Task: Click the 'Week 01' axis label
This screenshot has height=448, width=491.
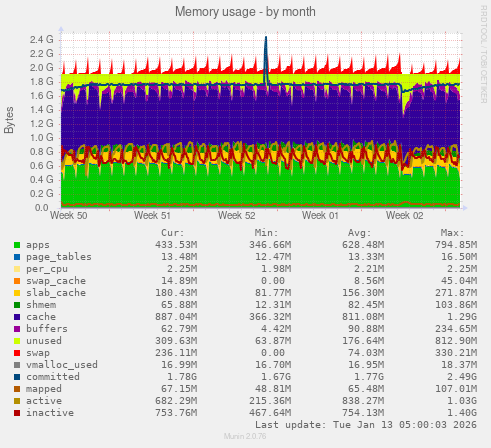Action: pos(320,216)
